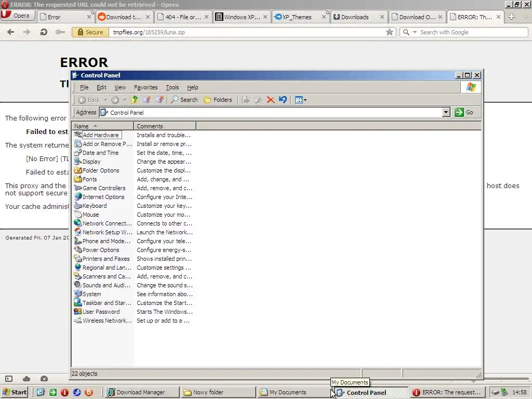Open the Edit menu in Control Panel

[101, 87]
